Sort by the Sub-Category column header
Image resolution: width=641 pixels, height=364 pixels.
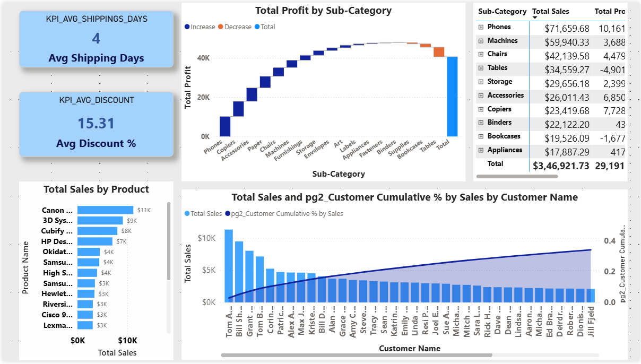[x=502, y=11]
